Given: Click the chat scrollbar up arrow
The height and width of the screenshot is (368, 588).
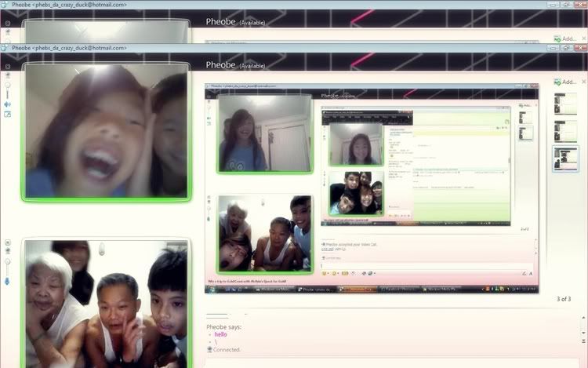Looking at the screenshot, I should pyautogui.click(x=583, y=318).
